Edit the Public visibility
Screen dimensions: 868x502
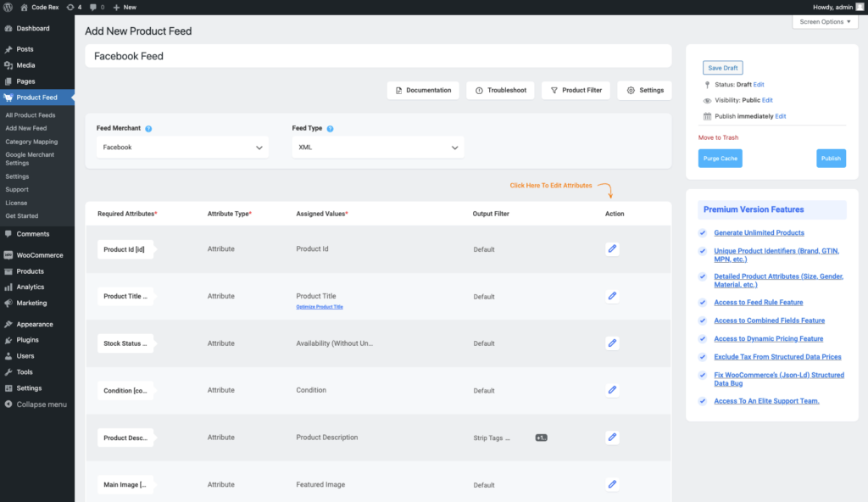click(767, 100)
